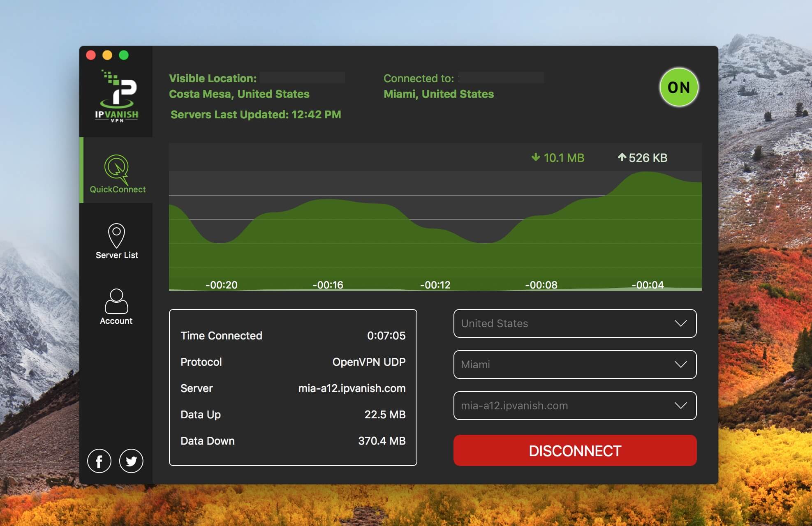Click the download arrow 10.1 MB indicator
Screen dimensions: 812x526
point(558,158)
